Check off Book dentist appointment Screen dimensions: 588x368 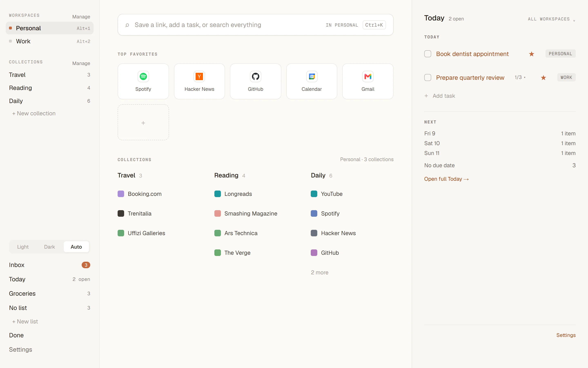pyautogui.click(x=428, y=54)
